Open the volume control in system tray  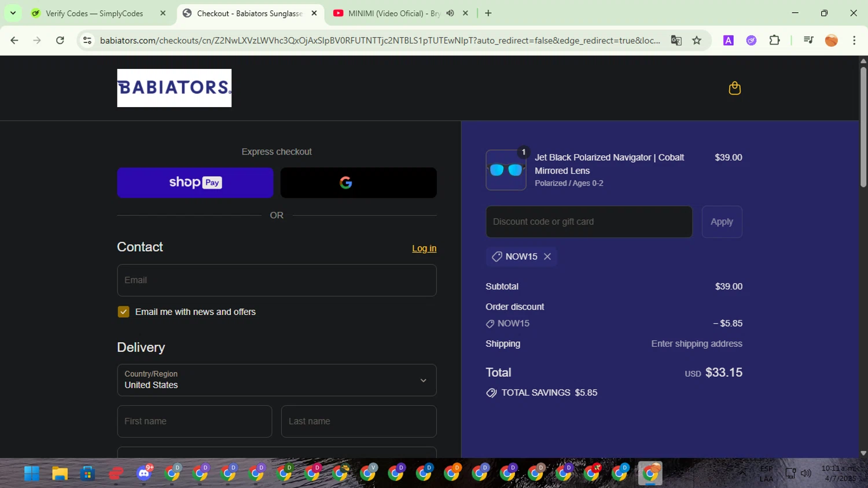point(806,474)
